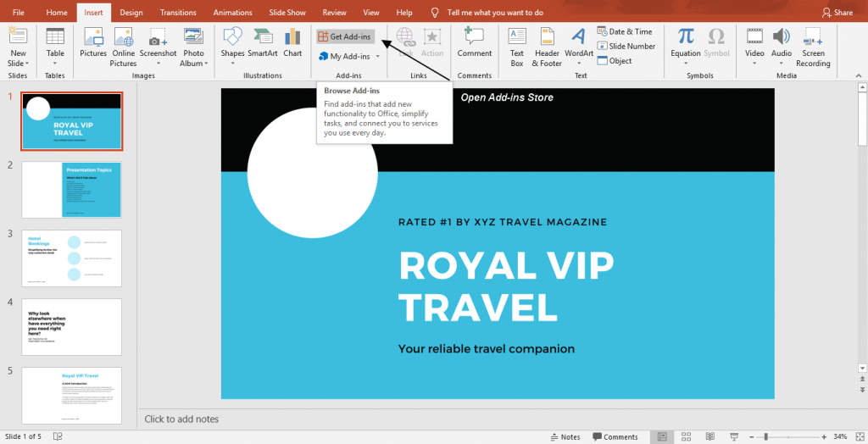
Task: Switch to the Home tab
Action: [x=57, y=12]
